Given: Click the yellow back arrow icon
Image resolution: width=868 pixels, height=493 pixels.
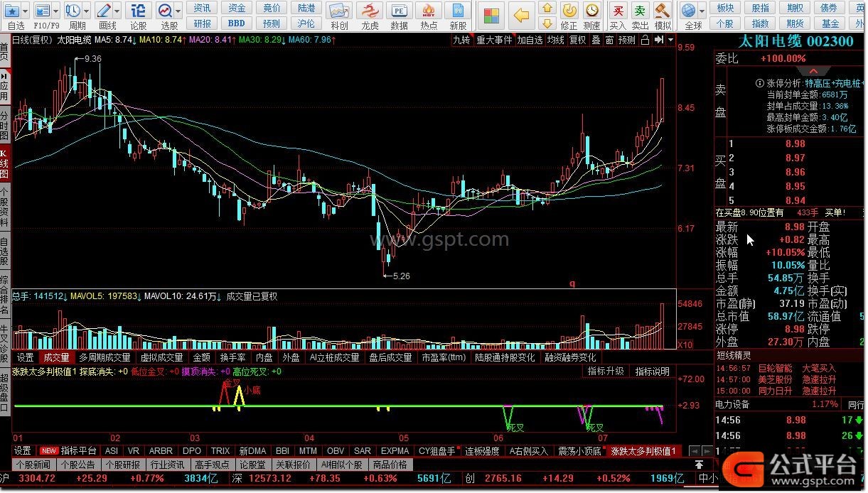Looking at the screenshot, I should tap(523, 16).
